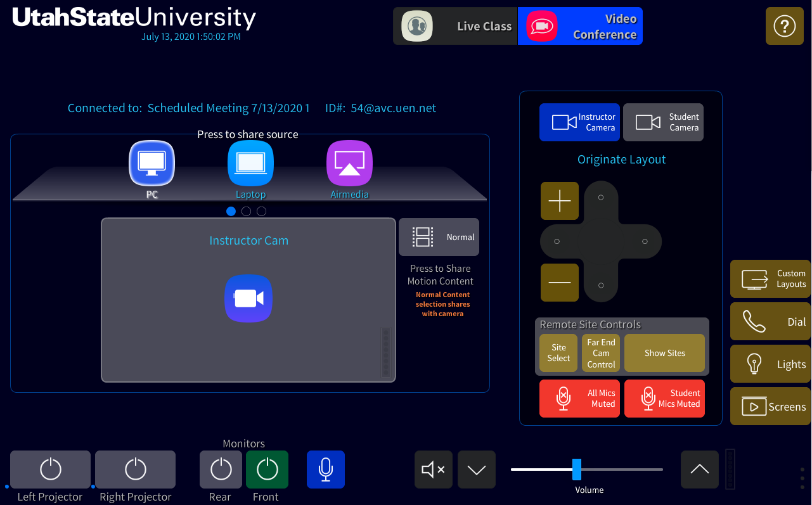Image resolution: width=812 pixels, height=505 pixels.
Task: Toggle Front monitor power
Action: (x=267, y=470)
